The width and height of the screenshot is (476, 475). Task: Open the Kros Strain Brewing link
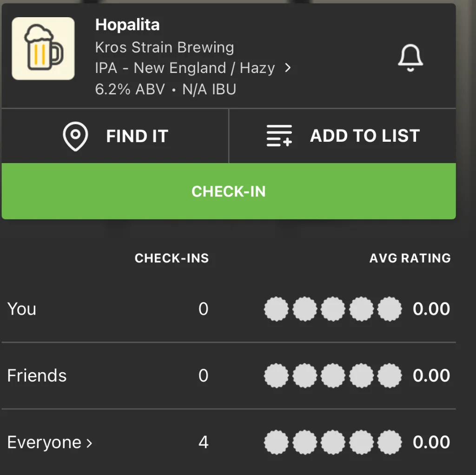click(164, 47)
